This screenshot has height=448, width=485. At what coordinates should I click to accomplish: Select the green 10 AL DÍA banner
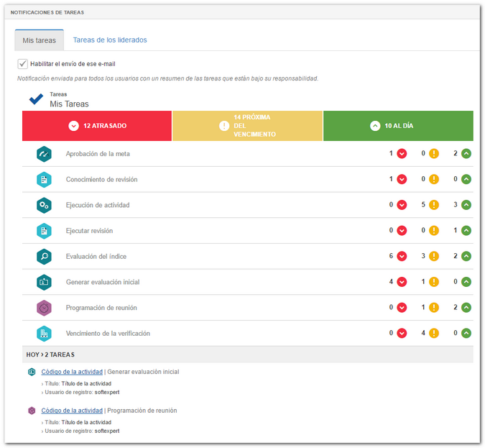398,126
